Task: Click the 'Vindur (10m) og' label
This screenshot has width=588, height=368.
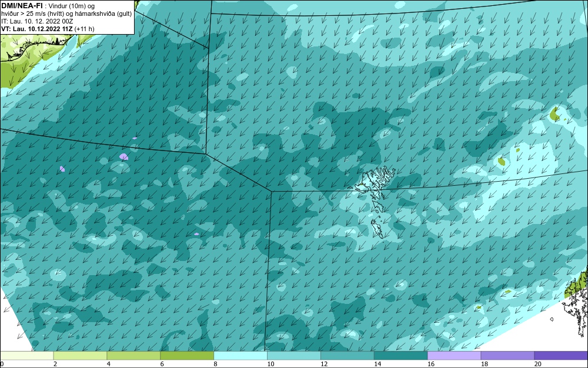Action: (72, 6)
